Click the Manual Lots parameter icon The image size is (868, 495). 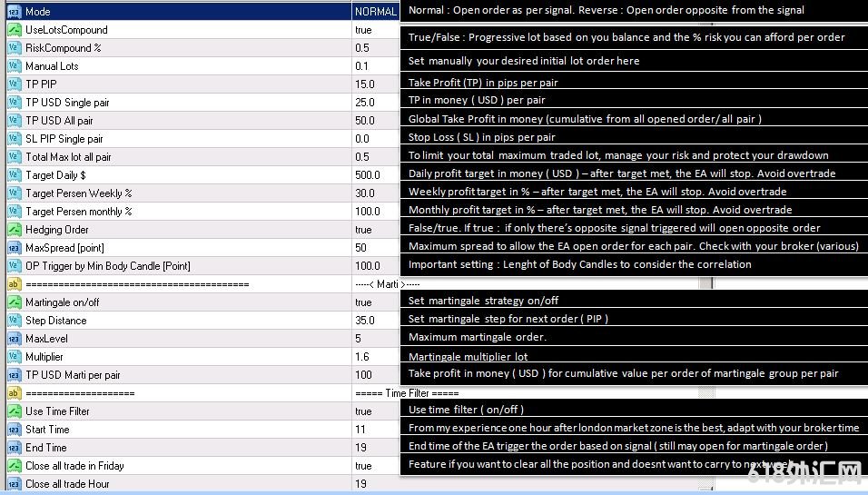coord(14,66)
